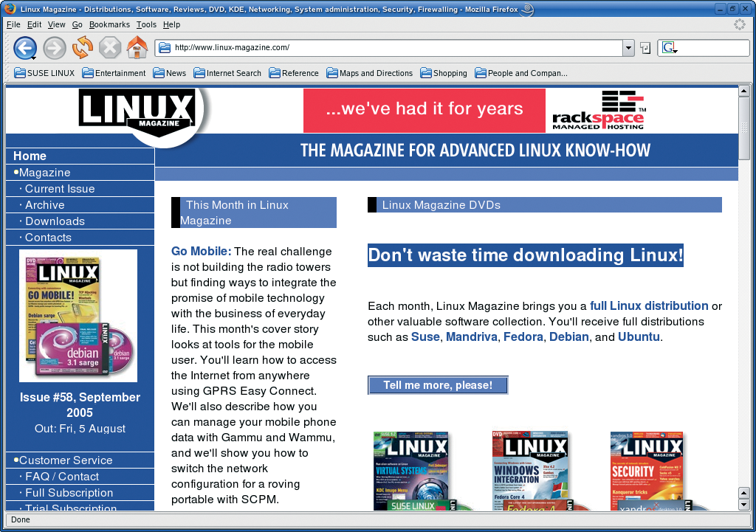756x532 pixels.
Task: Open the Security issue cover
Action: pyautogui.click(x=648, y=471)
